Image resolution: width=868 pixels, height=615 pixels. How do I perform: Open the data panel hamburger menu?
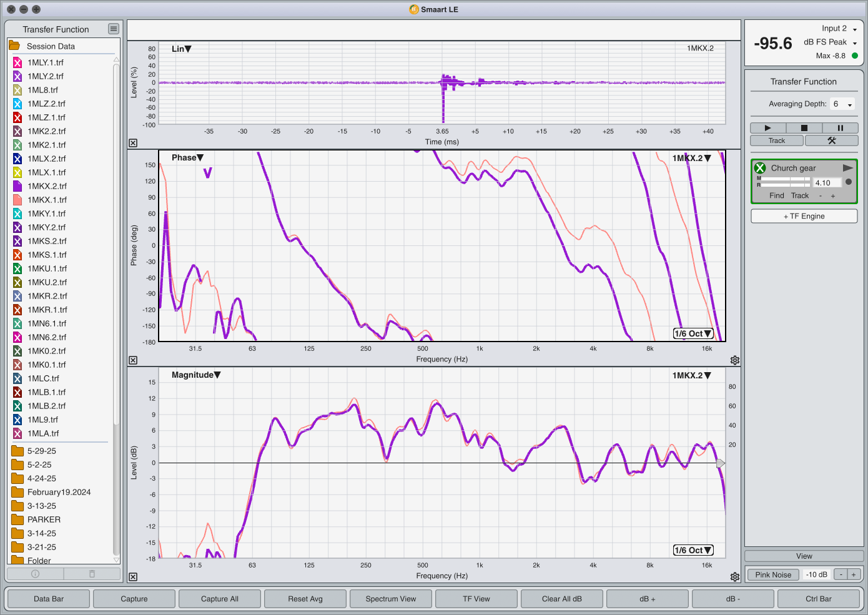click(x=113, y=29)
